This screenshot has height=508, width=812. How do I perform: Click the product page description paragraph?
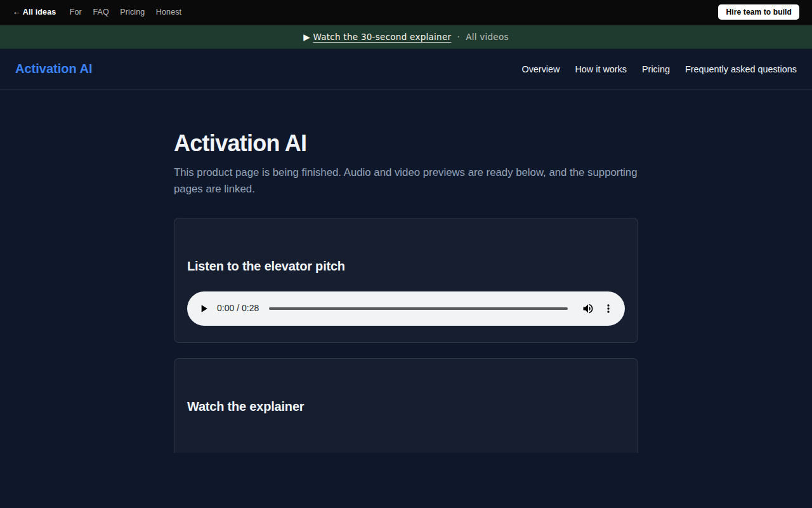tap(405, 180)
